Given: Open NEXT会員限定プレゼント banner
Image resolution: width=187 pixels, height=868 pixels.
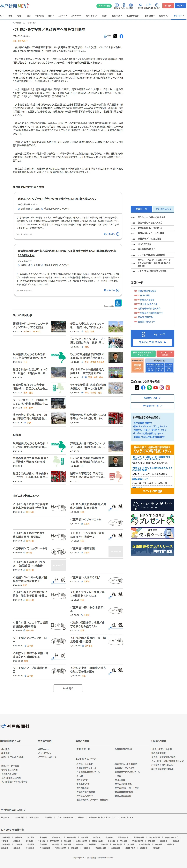Looking at the screenshot, I should point(152,519).
